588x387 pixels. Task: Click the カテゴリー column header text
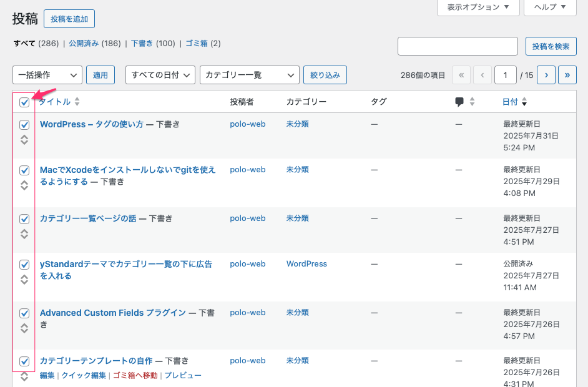(306, 102)
